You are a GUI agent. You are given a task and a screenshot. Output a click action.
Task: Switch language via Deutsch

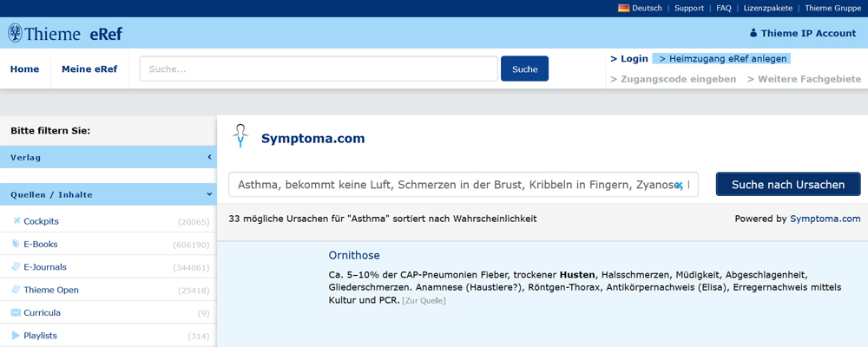(x=647, y=9)
